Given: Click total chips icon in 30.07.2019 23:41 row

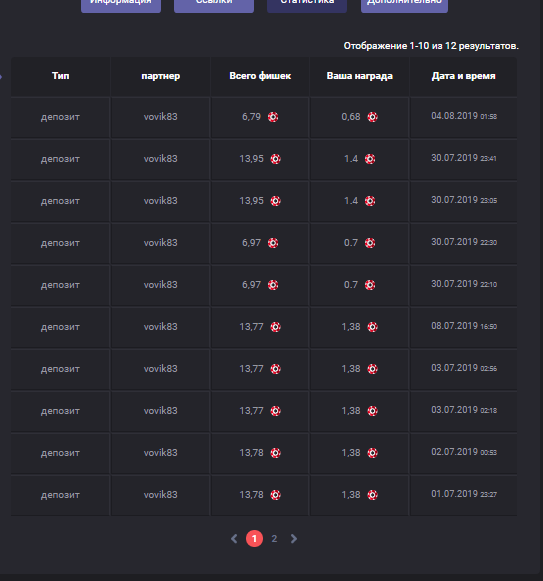Looking at the screenshot, I should [275, 159].
